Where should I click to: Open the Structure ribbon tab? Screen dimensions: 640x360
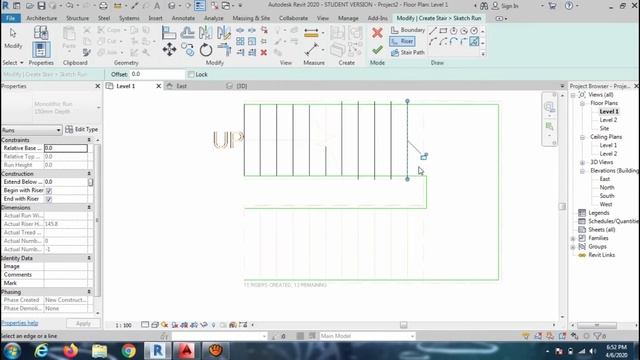point(77,18)
